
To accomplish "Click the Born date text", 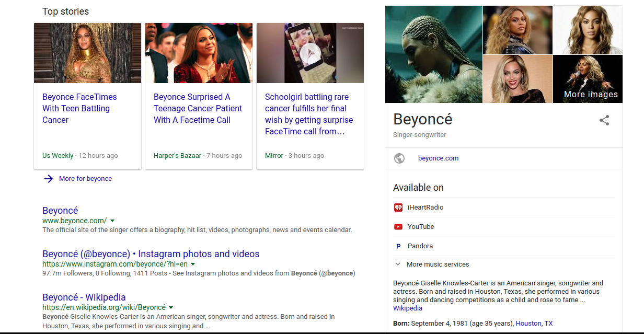I will tap(454, 324).
